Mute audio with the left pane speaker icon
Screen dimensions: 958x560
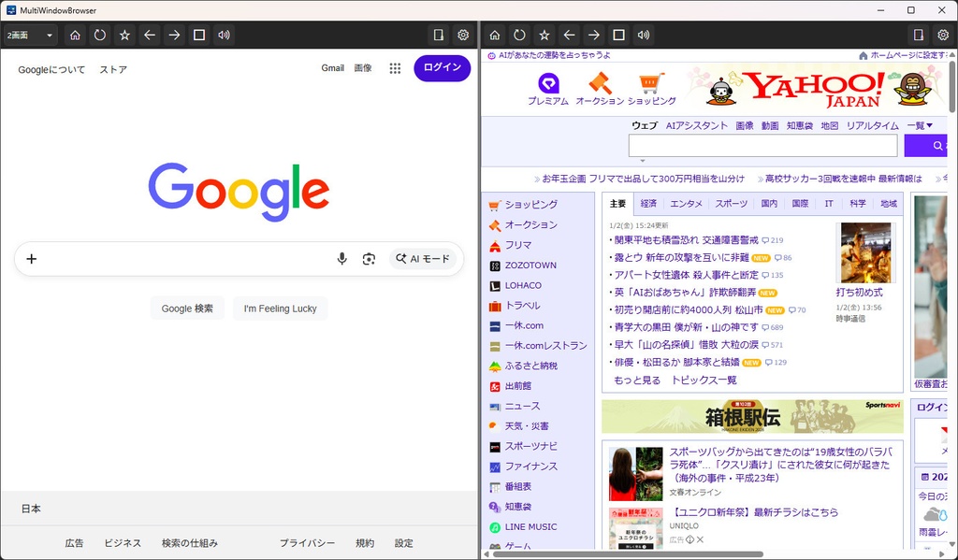[224, 35]
